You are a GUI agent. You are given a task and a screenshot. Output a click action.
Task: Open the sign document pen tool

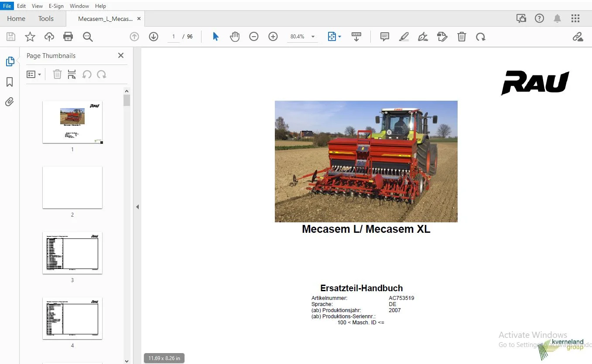click(x=423, y=37)
